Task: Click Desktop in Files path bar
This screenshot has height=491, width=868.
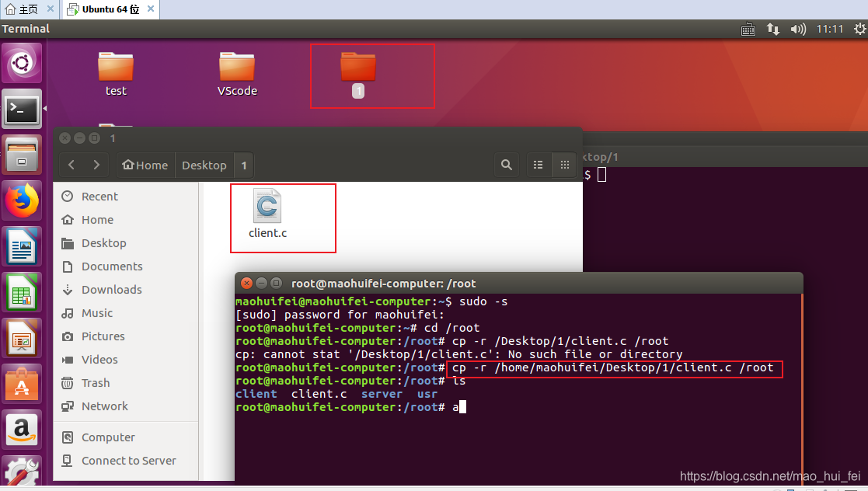Action: pyautogui.click(x=204, y=165)
